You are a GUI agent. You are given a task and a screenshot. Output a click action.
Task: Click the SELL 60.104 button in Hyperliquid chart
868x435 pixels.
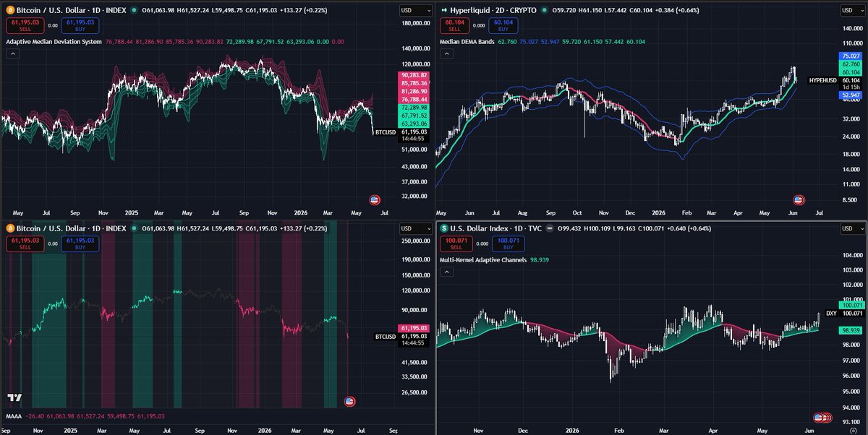click(454, 26)
